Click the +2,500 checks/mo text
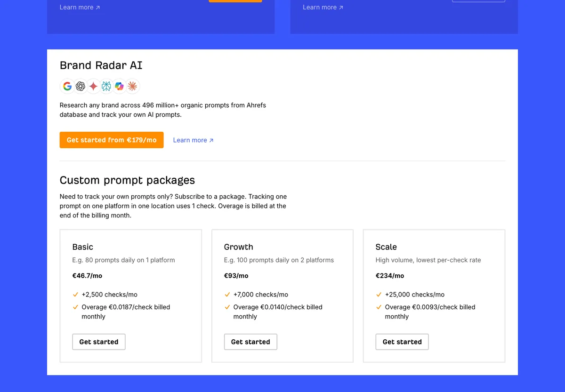The height and width of the screenshot is (392, 565). 110,295
